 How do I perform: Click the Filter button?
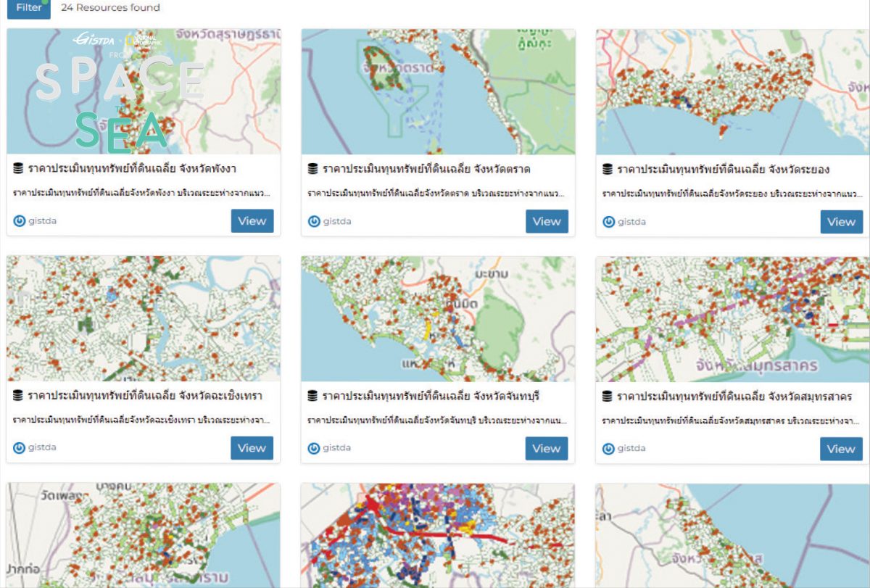pyautogui.click(x=28, y=8)
